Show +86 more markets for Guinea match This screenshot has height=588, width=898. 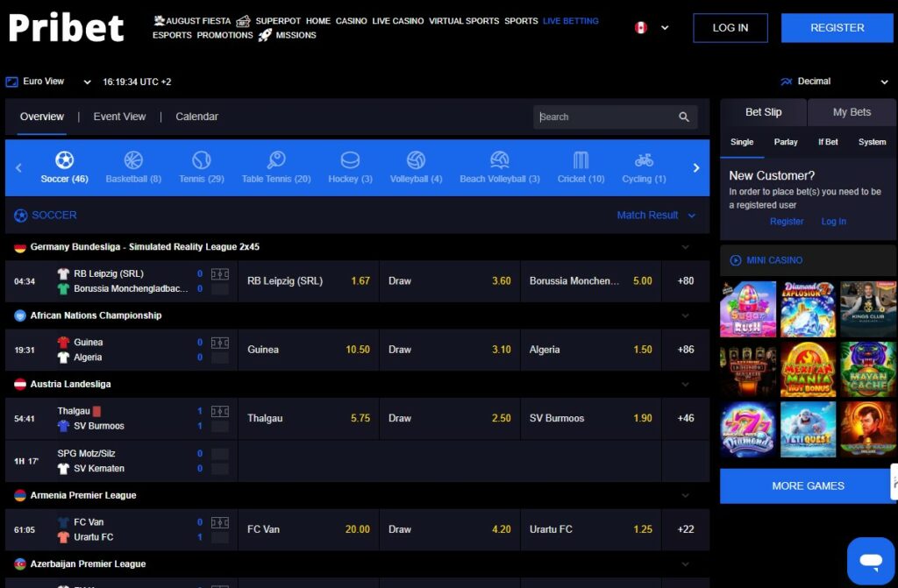[x=686, y=350]
